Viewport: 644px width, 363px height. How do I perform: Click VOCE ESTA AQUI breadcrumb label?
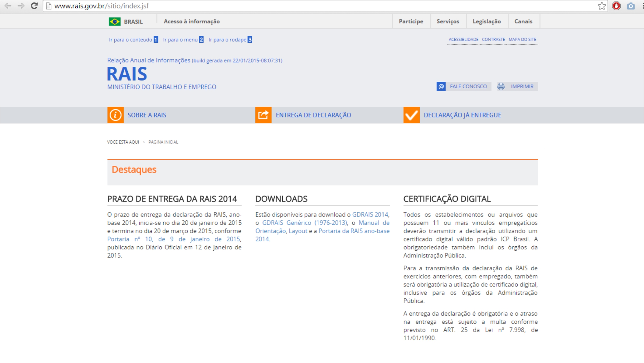click(123, 142)
